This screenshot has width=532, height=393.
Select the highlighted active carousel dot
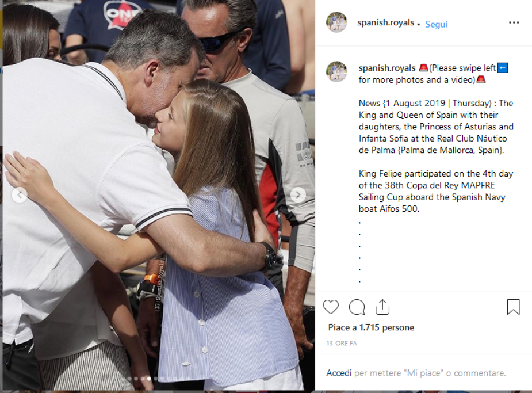coord(149,379)
